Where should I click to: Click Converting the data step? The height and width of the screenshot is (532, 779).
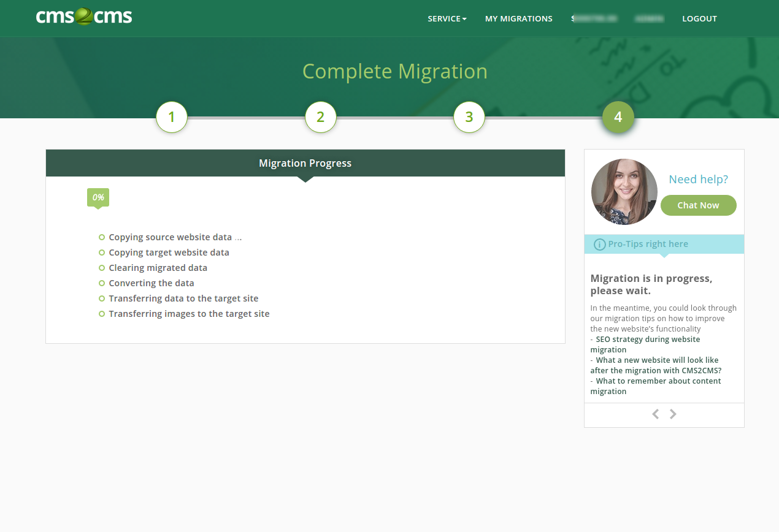click(152, 283)
